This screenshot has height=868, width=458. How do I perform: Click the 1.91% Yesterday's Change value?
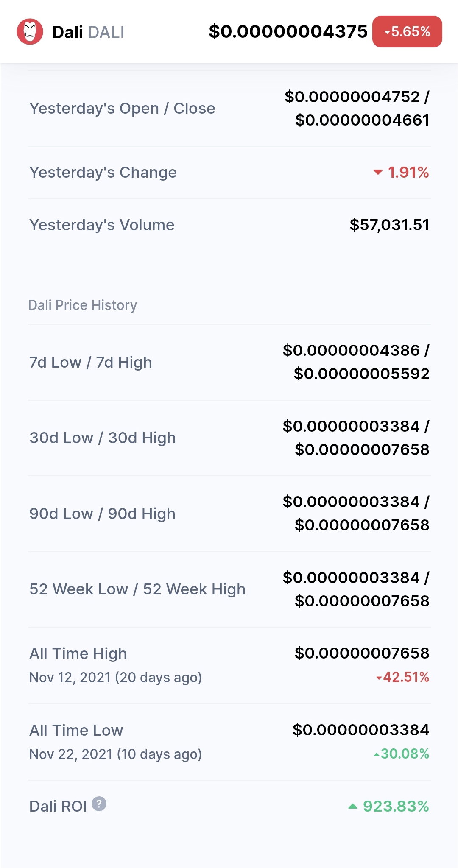(408, 172)
